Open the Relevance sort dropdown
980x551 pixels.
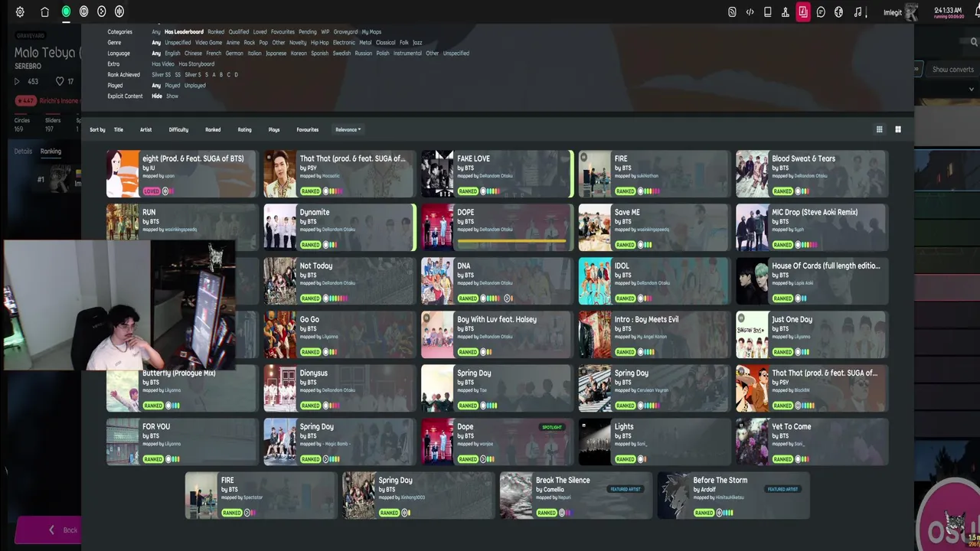click(x=348, y=129)
